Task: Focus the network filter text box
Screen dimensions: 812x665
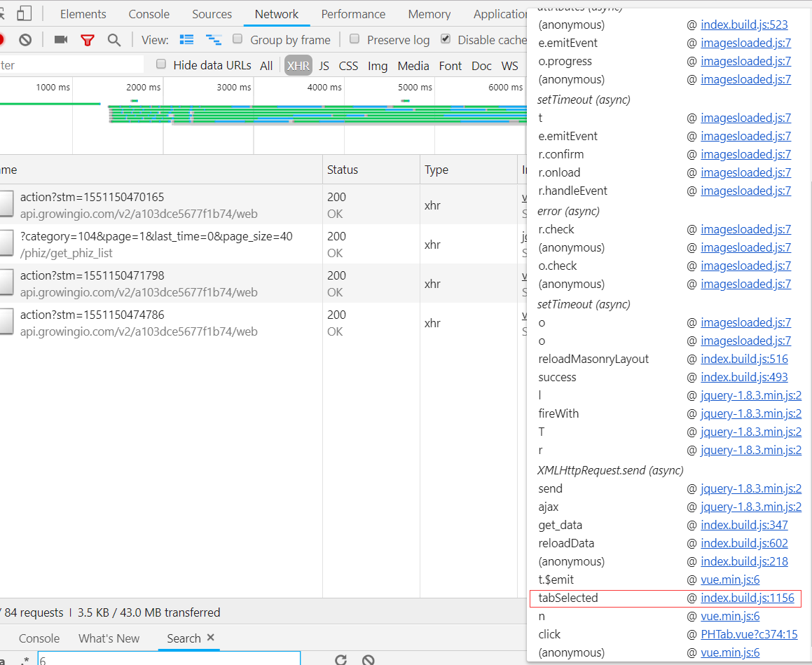Action: pos(71,64)
